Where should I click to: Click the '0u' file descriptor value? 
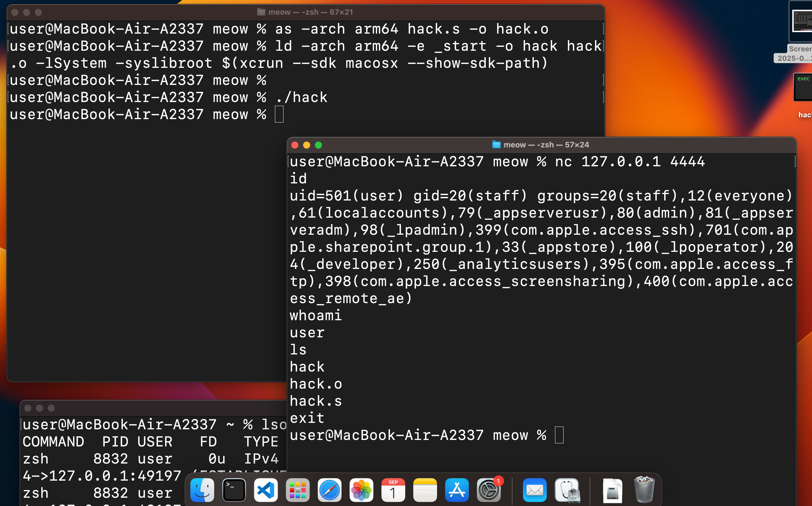pyautogui.click(x=217, y=459)
